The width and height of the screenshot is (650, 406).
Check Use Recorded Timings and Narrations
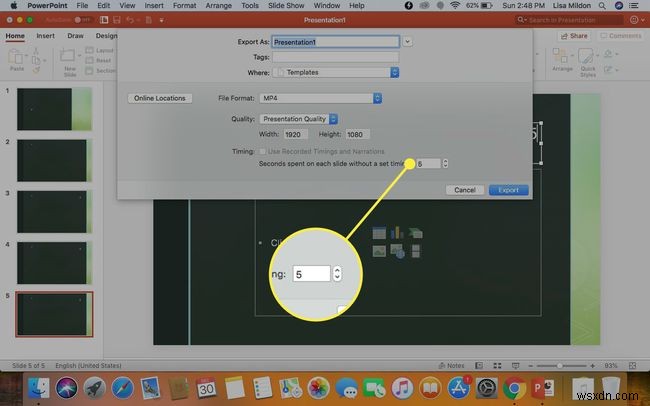pos(262,152)
